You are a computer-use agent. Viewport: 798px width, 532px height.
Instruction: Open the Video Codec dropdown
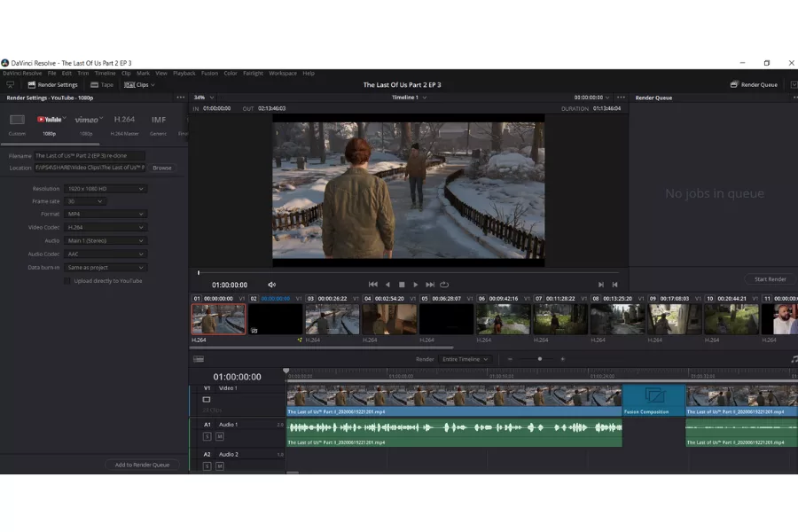106,228
